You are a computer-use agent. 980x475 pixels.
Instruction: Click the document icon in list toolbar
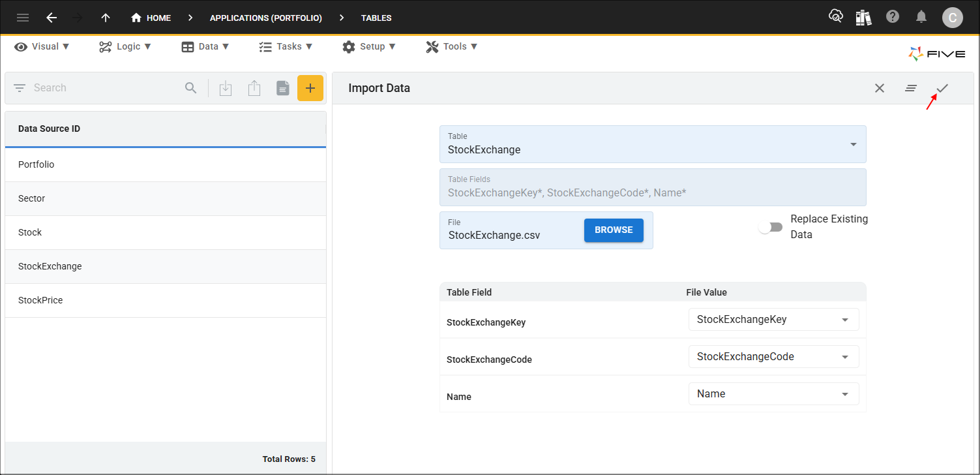coord(282,88)
